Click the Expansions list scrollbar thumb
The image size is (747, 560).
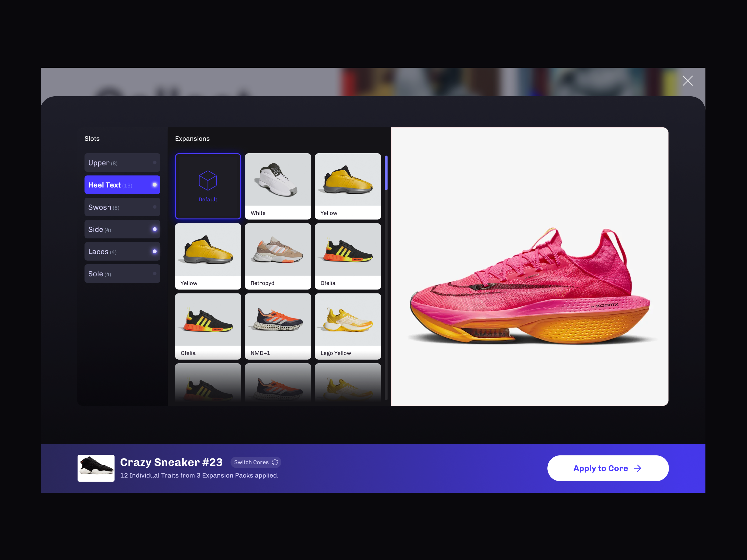[386, 173]
